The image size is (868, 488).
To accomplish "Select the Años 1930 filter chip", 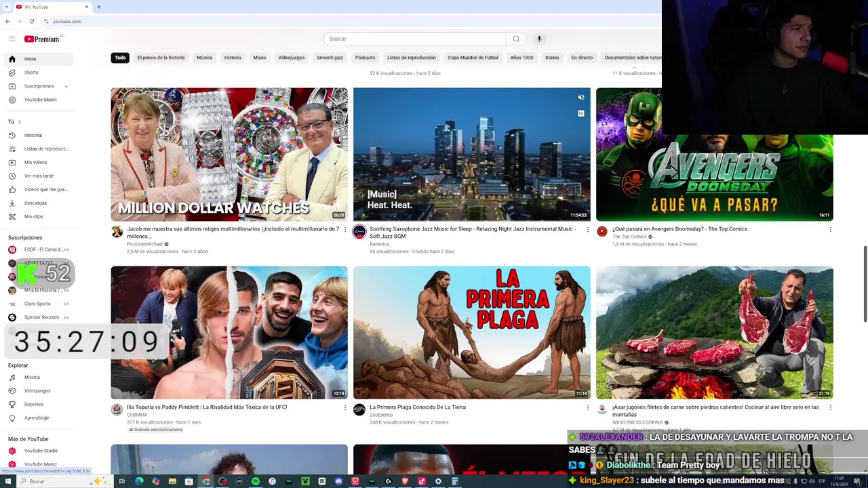I will pyautogui.click(x=521, y=58).
